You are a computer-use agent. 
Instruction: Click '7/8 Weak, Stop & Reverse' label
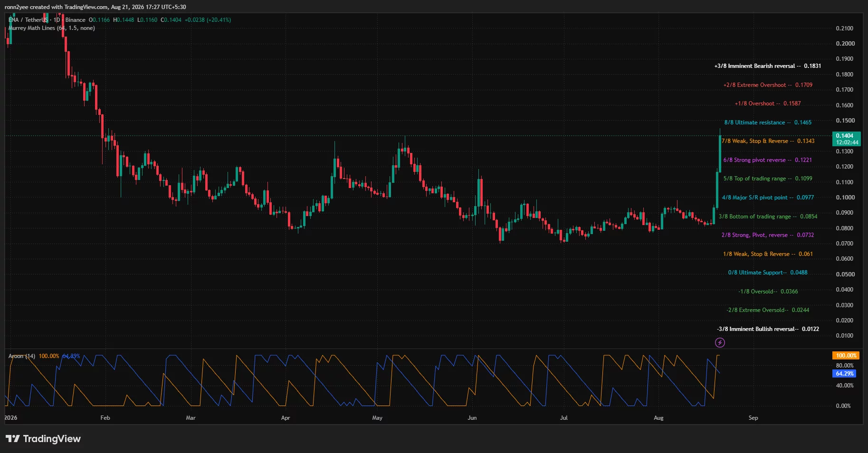point(768,141)
